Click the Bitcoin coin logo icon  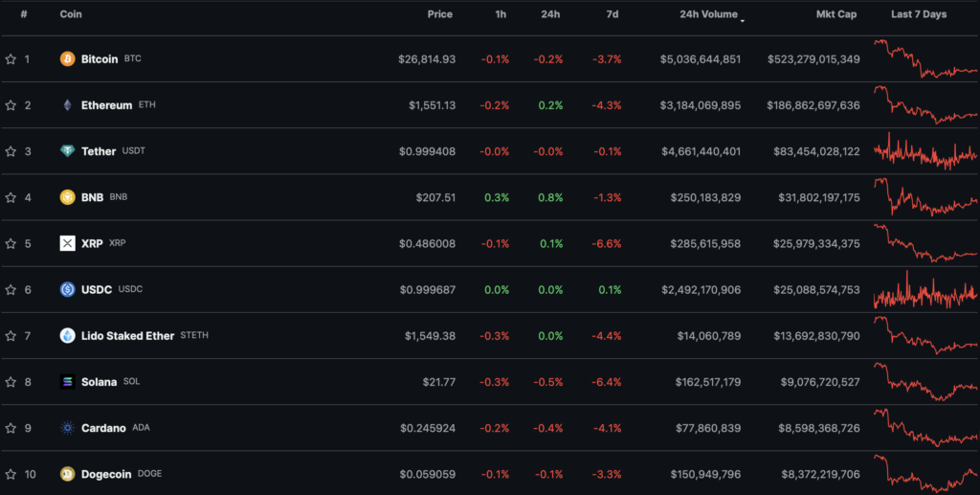coord(67,59)
